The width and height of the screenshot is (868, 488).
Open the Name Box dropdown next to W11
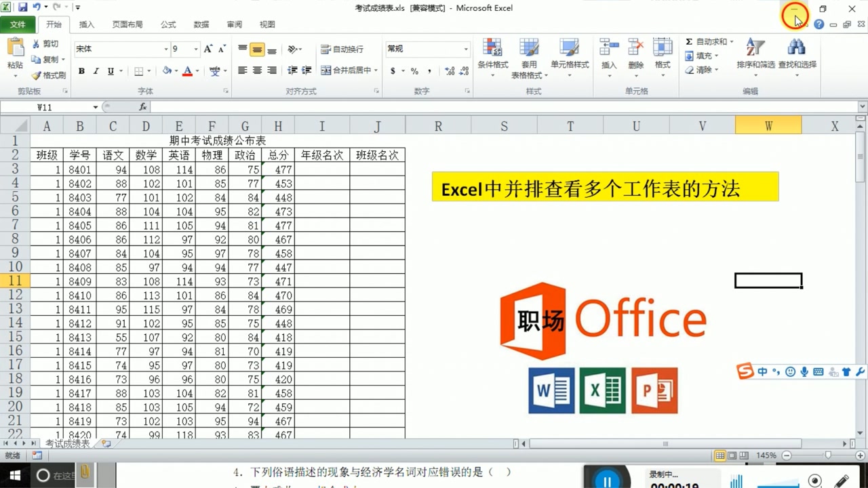coord(95,107)
